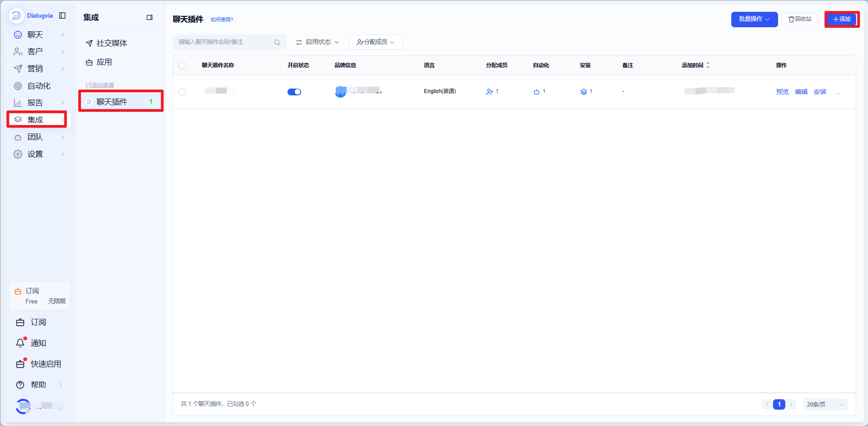Open the 自动化 section in the sidebar
The height and width of the screenshot is (426, 868).
(x=39, y=86)
